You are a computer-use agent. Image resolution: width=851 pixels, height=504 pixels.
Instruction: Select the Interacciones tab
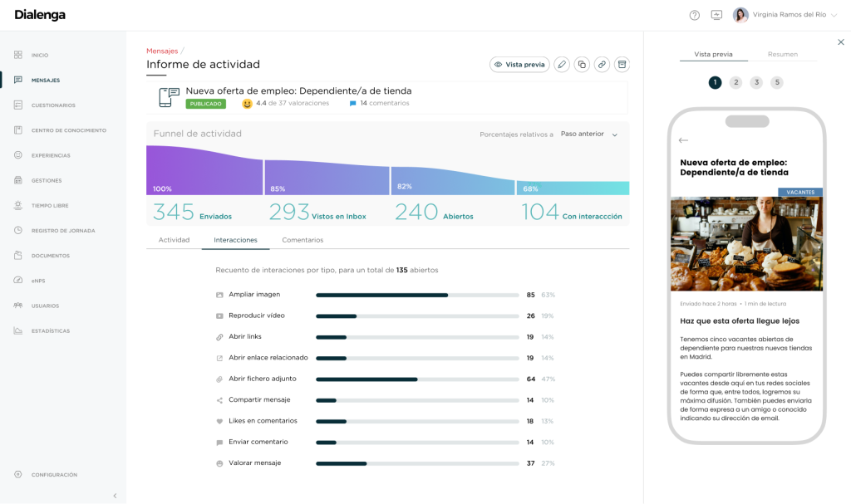235,240
